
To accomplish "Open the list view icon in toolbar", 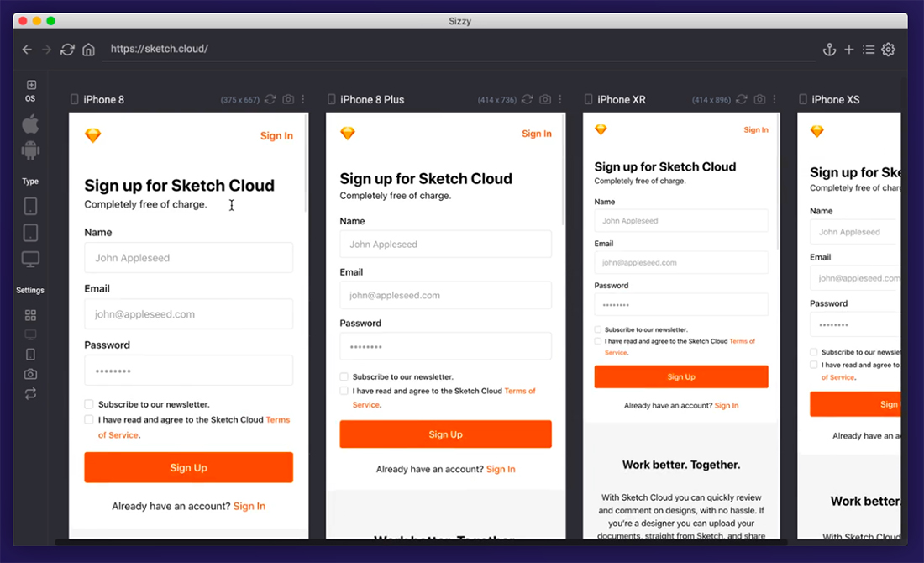I will coord(868,50).
